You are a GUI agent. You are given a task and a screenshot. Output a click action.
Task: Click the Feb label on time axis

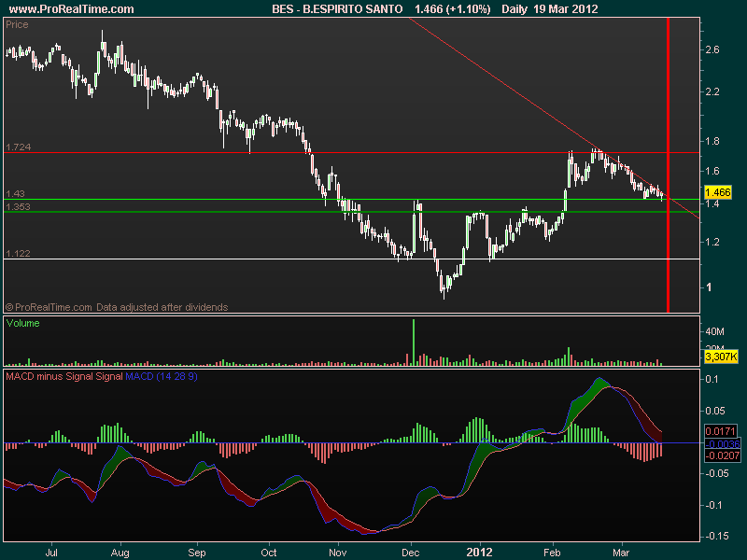552,553
